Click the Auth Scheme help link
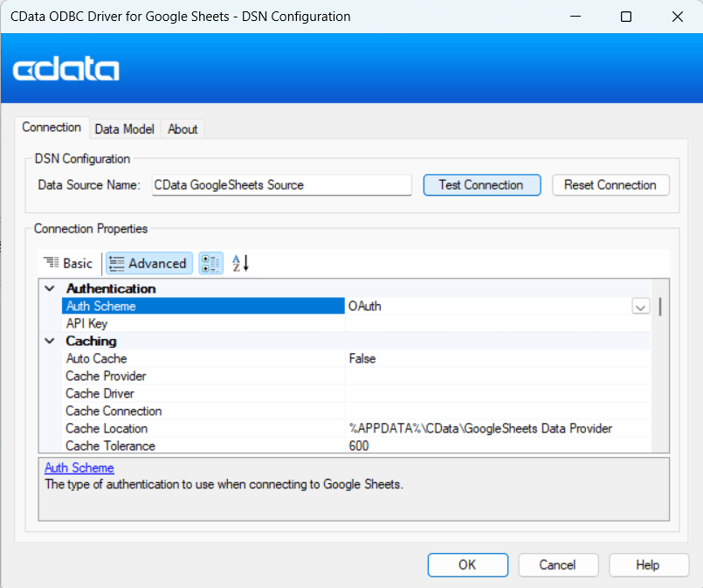Viewport: 703px width, 588px height. coord(79,468)
